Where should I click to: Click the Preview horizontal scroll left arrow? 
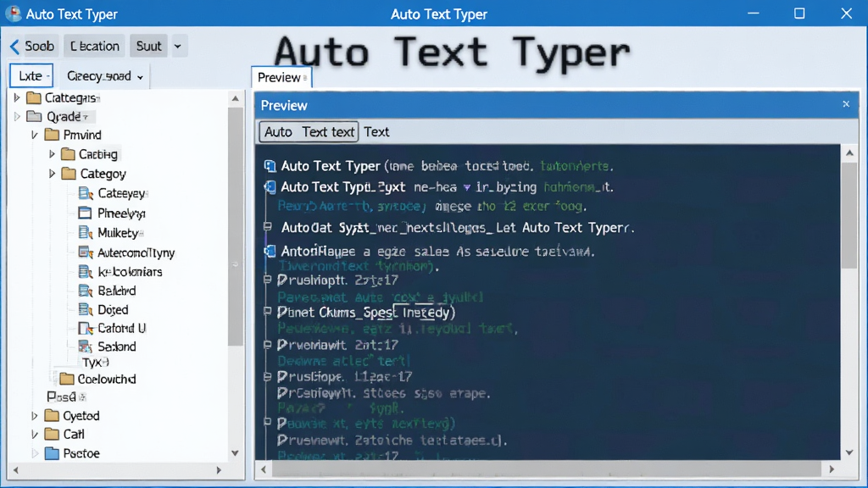(x=264, y=469)
